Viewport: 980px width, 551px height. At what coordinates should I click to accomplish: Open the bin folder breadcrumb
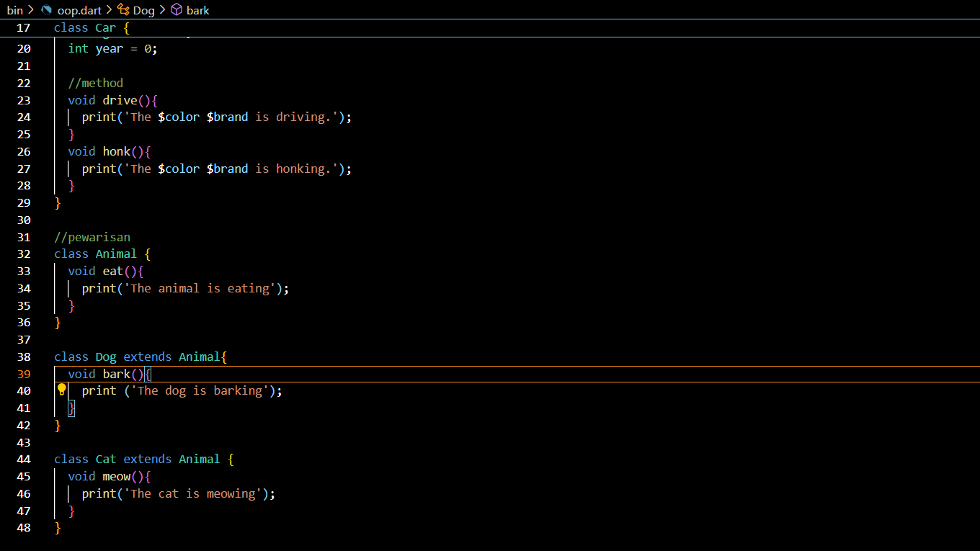[14, 10]
